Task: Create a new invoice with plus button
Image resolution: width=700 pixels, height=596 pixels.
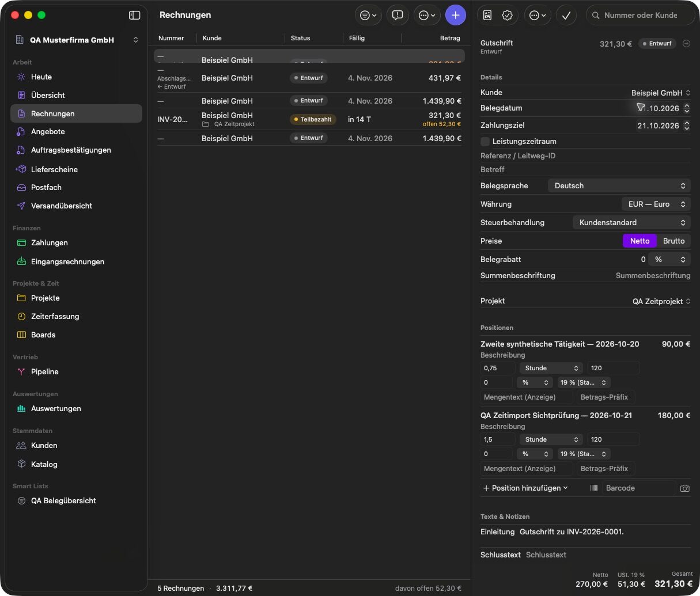Action: (x=455, y=16)
